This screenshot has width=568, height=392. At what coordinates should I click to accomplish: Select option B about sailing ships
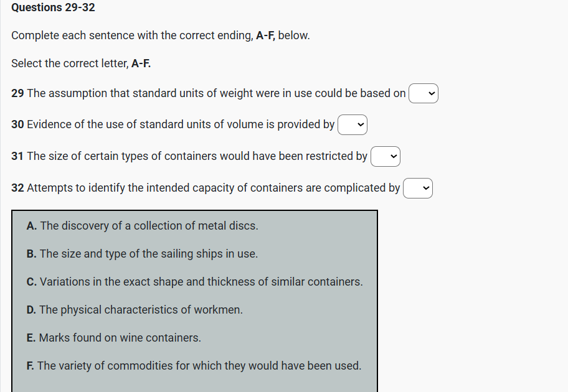[142, 254]
